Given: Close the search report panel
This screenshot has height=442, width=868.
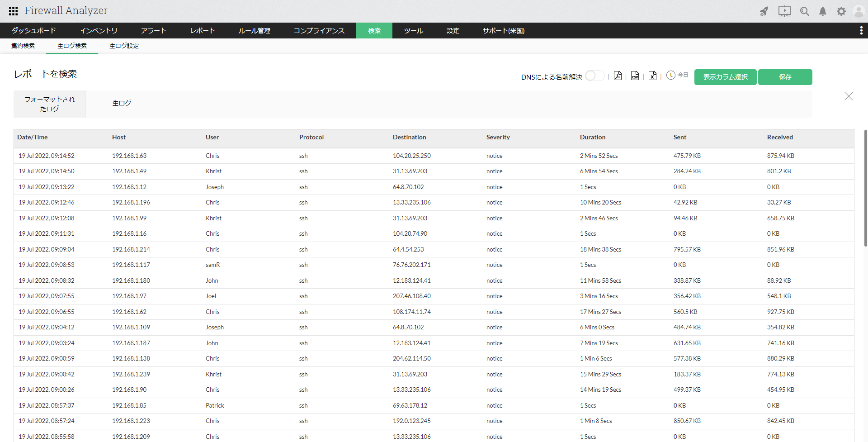Looking at the screenshot, I should [x=849, y=96].
